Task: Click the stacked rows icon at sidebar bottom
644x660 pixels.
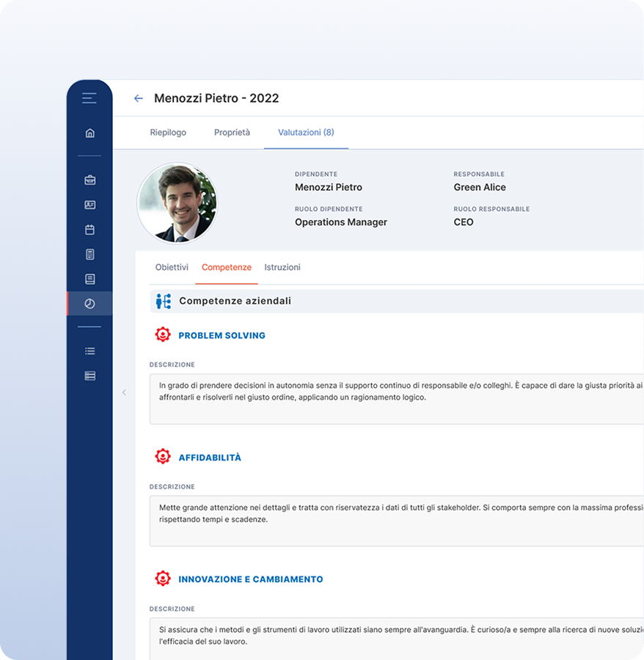Action: pos(89,375)
